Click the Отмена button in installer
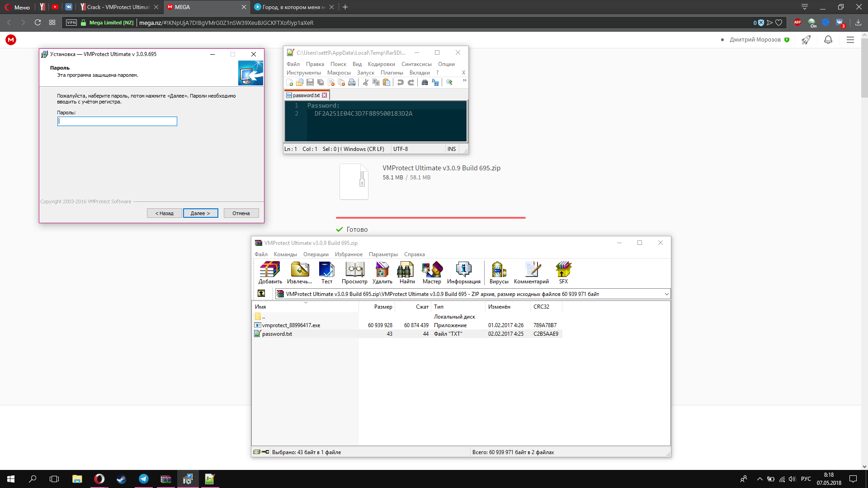Screen dimensions: 868x488 tap(241, 213)
